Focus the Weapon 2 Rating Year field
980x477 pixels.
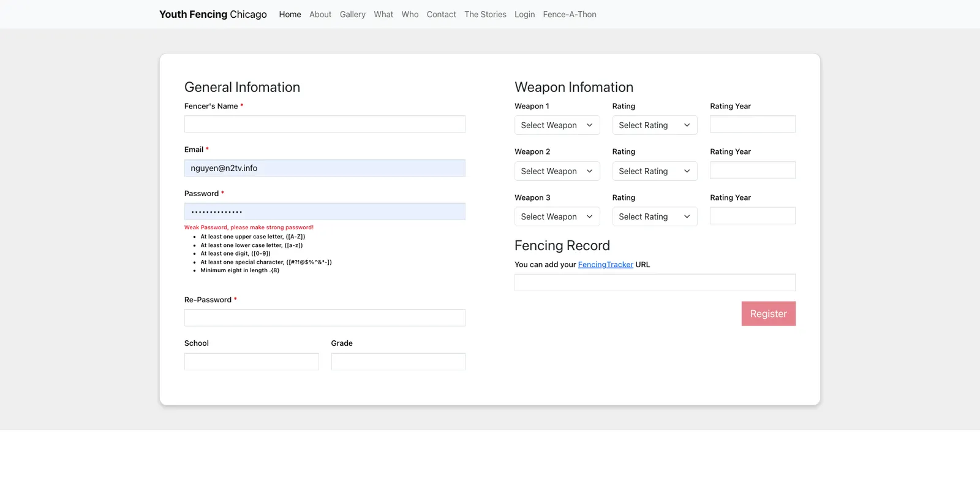pos(753,170)
